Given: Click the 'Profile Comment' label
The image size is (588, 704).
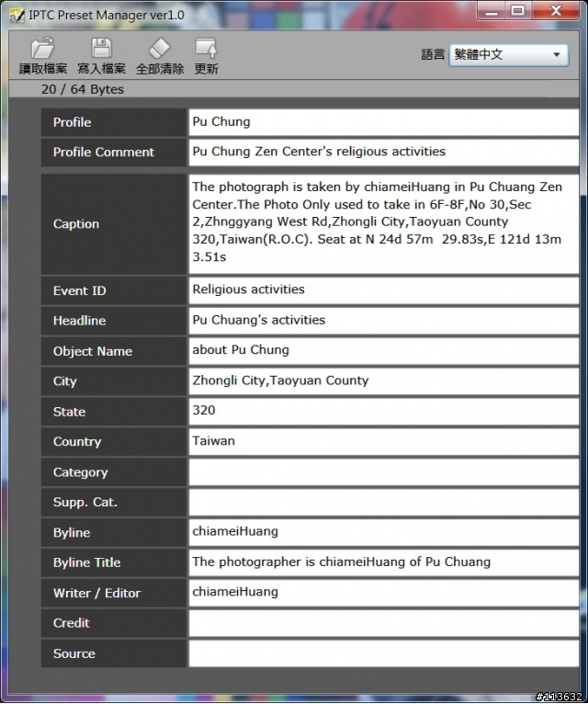Looking at the screenshot, I should click(x=103, y=153).
